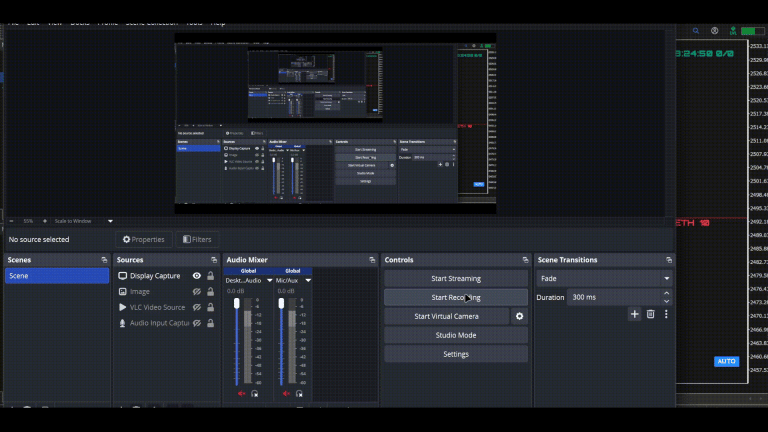Viewport: 768px width, 432px height.
Task: Click the Desktop Audio volume slider handle
Action: click(237, 303)
